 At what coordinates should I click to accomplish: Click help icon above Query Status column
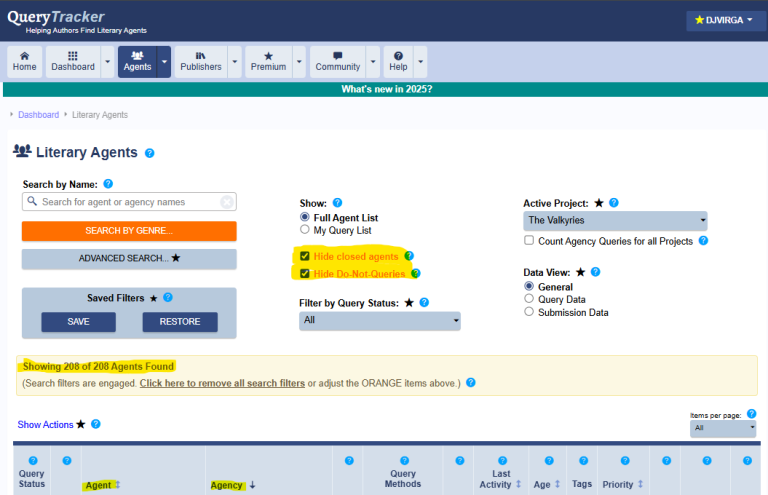[x=33, y=461]
